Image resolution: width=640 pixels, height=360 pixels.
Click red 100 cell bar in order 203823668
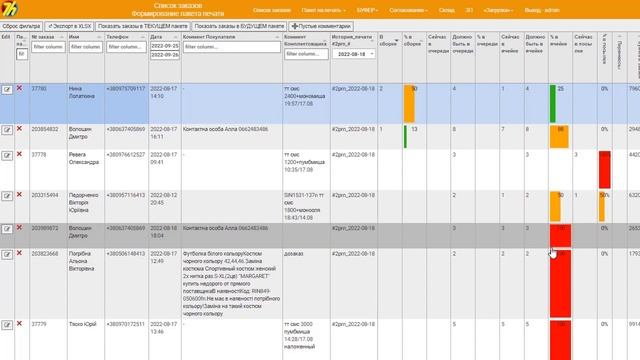pyautogui.click(x=560, y=283)
